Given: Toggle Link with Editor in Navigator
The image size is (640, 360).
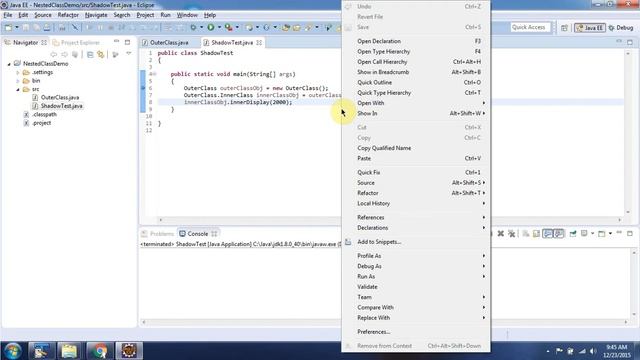Looking at the screenshot, I should click(101, 54).
